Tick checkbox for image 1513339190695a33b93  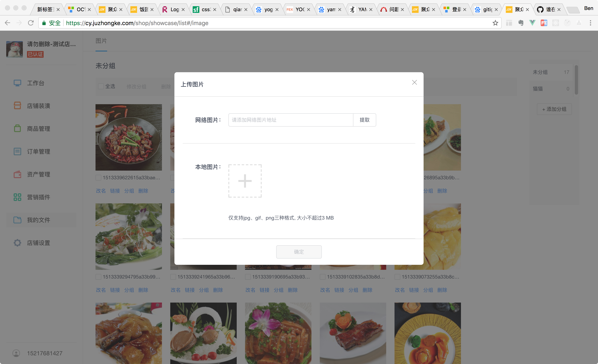248,277
